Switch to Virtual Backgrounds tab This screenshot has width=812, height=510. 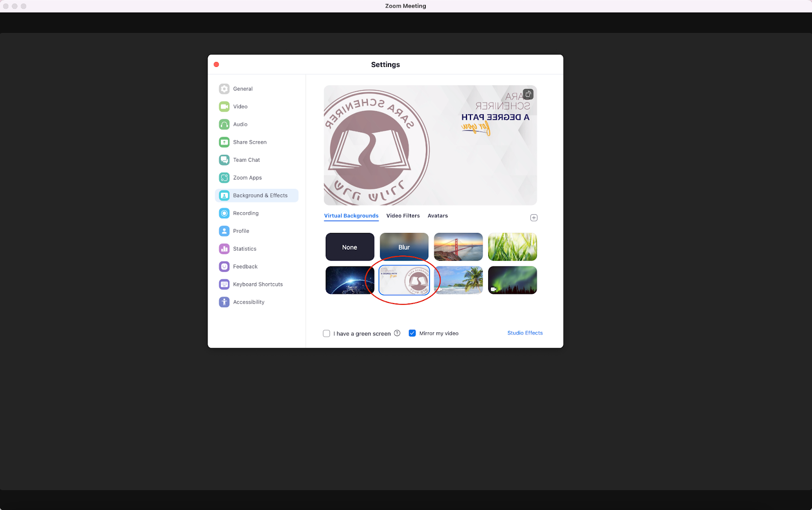coord(351,216)
